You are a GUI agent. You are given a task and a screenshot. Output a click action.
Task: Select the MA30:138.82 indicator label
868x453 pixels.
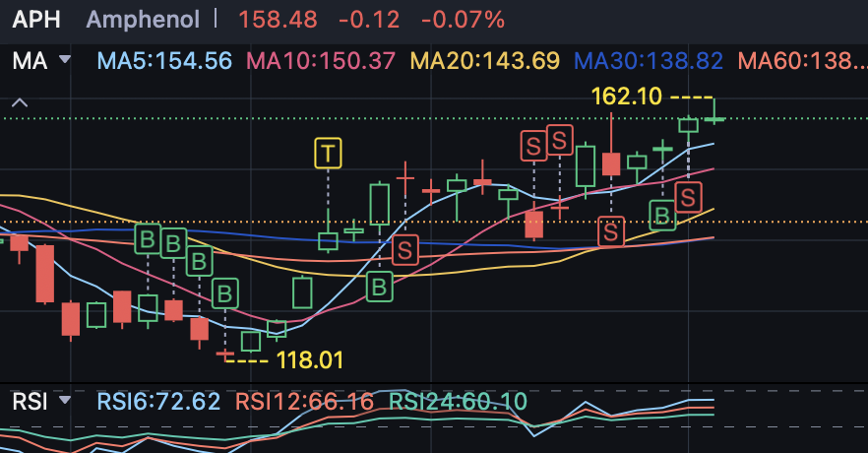(649, 60)
